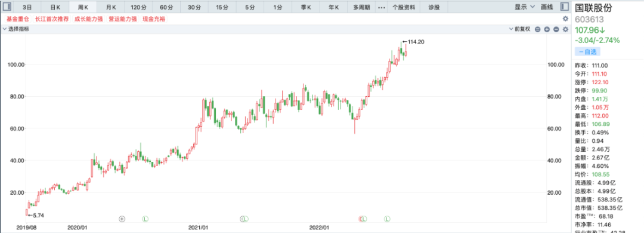Open the 60分 interval tab
This screenshot has height=233, width=644.
(166, 7)
